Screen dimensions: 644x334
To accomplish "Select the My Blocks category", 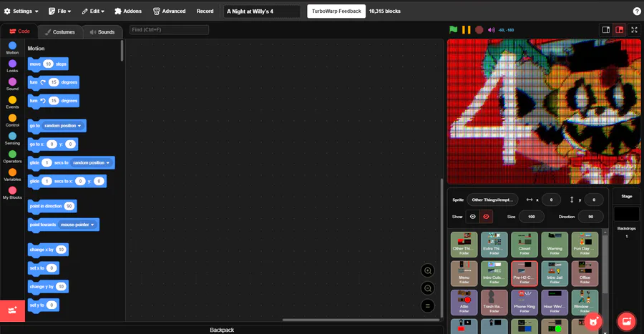I will [x=12, y=192].
